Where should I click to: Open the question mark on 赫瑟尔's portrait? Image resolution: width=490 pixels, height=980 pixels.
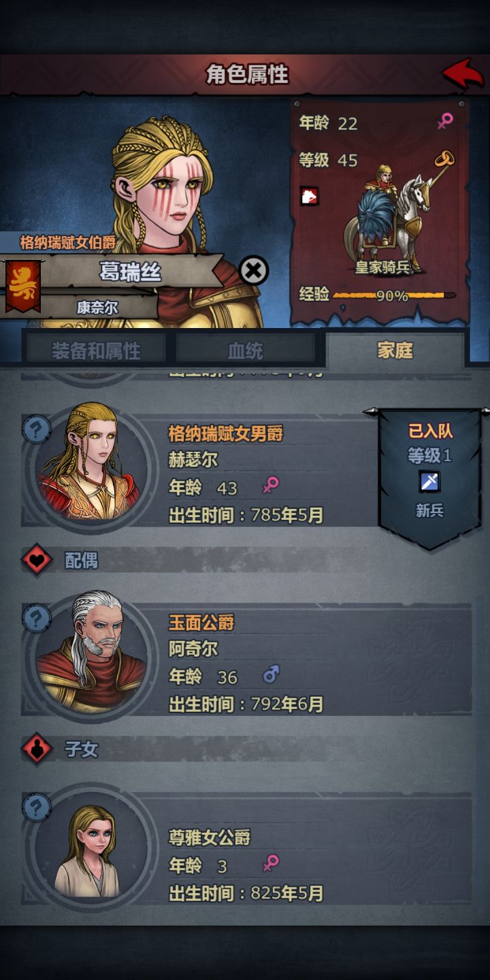(37, 429)
